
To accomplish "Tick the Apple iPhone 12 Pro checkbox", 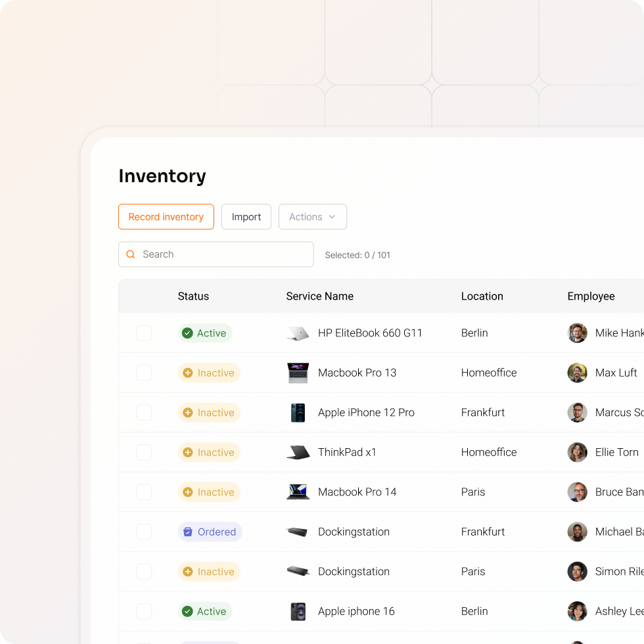I will [144, 413].
